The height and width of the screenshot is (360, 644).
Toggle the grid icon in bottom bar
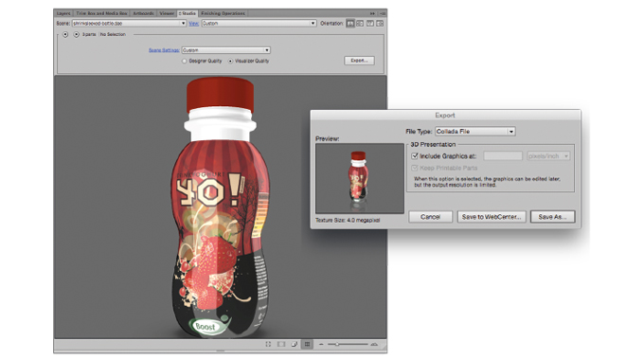[307, 344]
